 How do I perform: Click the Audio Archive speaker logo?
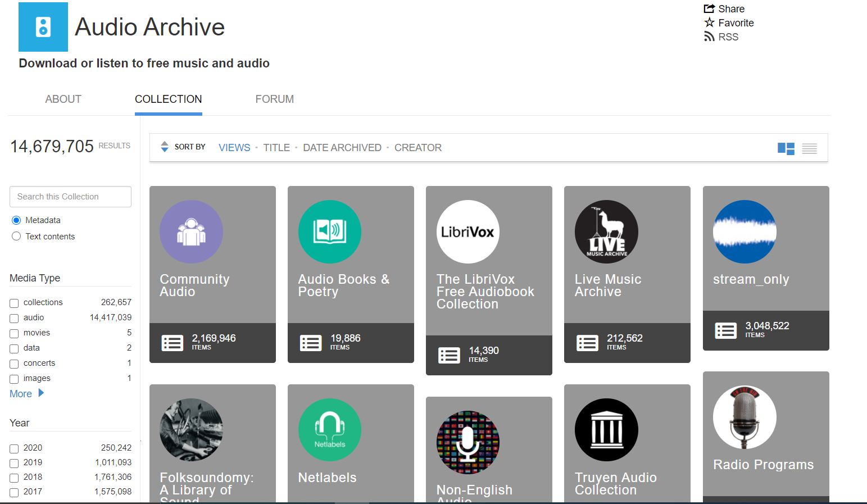[x=43, y=27]
